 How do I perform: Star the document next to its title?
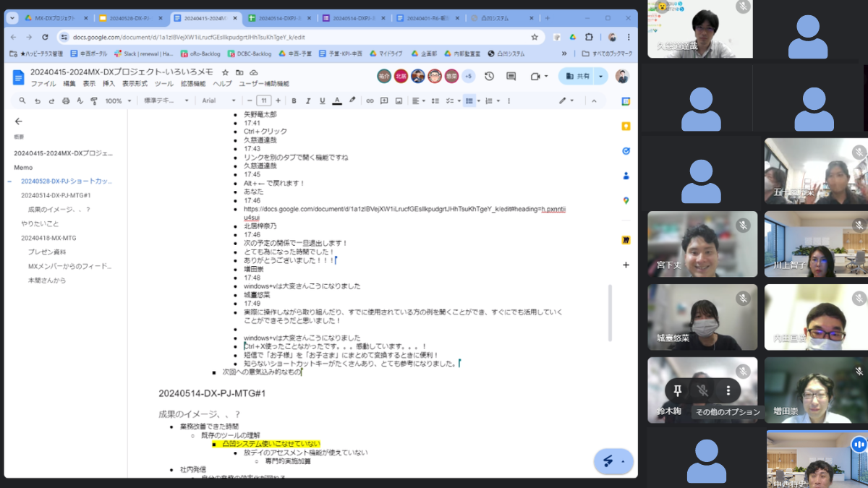pos(226,72)
